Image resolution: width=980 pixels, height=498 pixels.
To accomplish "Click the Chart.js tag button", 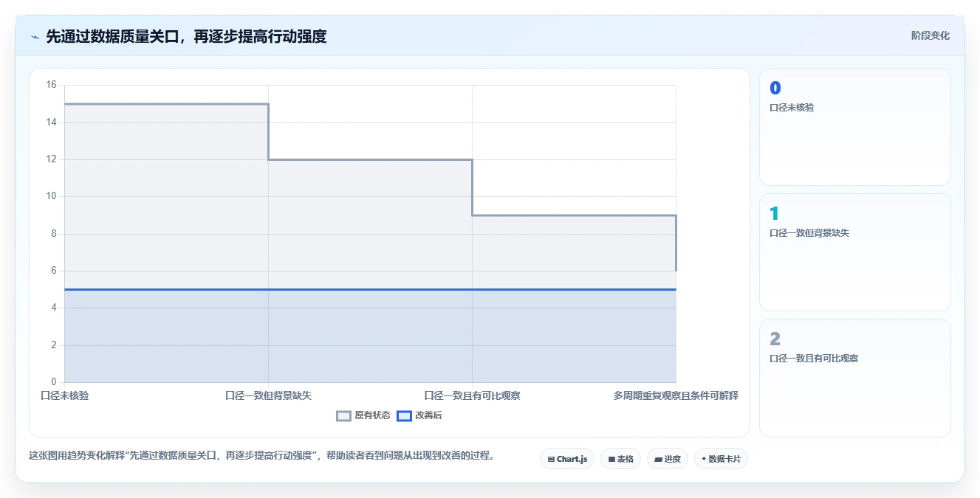I will coord(567,459).
